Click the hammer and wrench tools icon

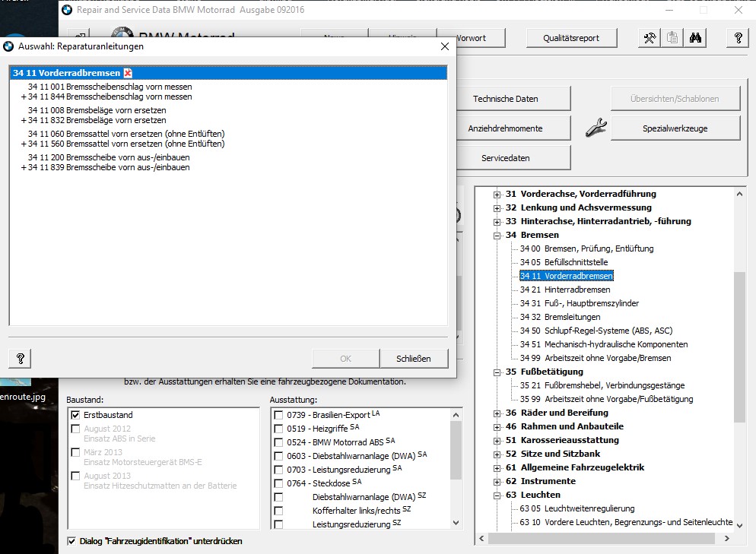[649, 38]
